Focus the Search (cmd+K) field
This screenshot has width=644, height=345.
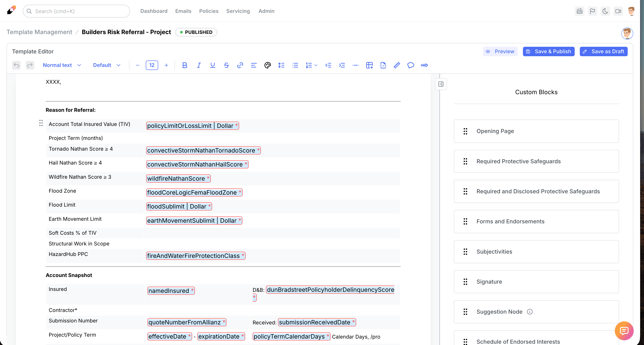[76, 11]
